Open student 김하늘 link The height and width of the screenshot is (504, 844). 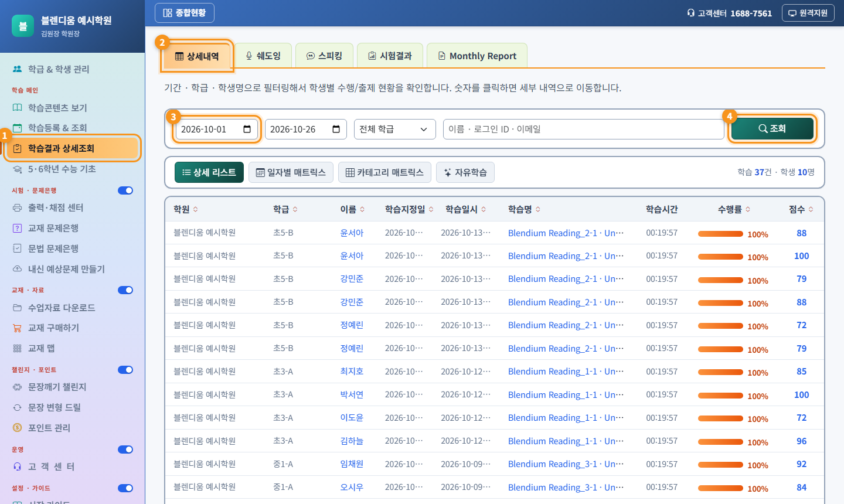click(x=352, y=441)
